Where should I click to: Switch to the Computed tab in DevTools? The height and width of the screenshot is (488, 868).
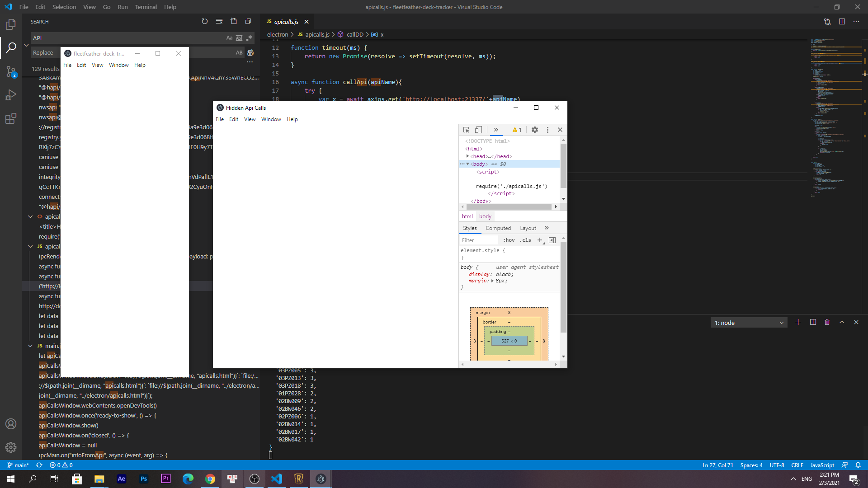pyautogui.click(x=498, y=228)
